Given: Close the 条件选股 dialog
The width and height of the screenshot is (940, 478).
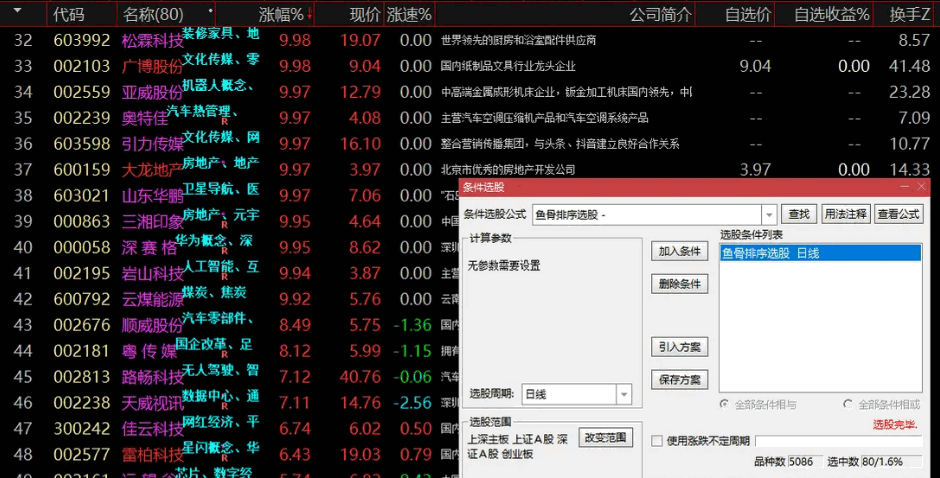Looking at the screenshot, I should click(x=921, y=187).
